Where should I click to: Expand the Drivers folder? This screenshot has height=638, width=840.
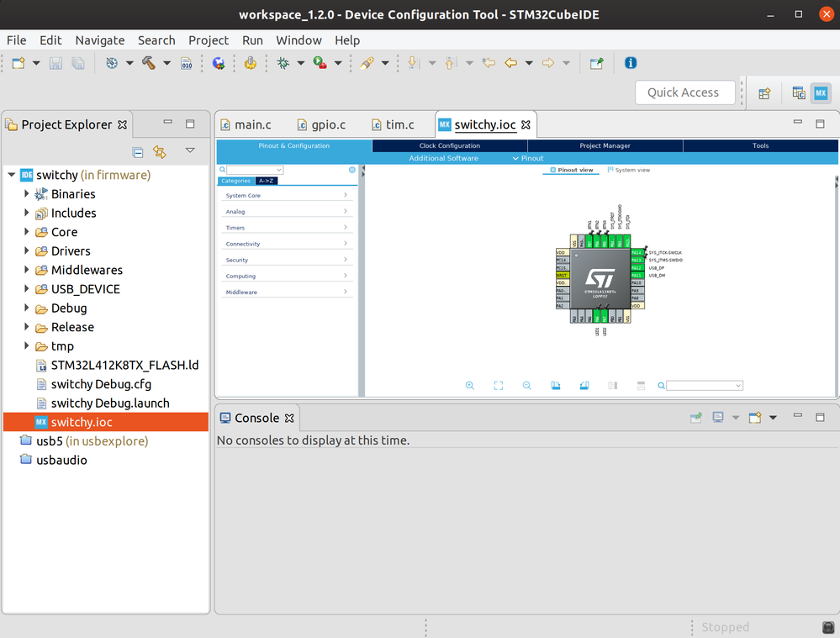point(26,250)
